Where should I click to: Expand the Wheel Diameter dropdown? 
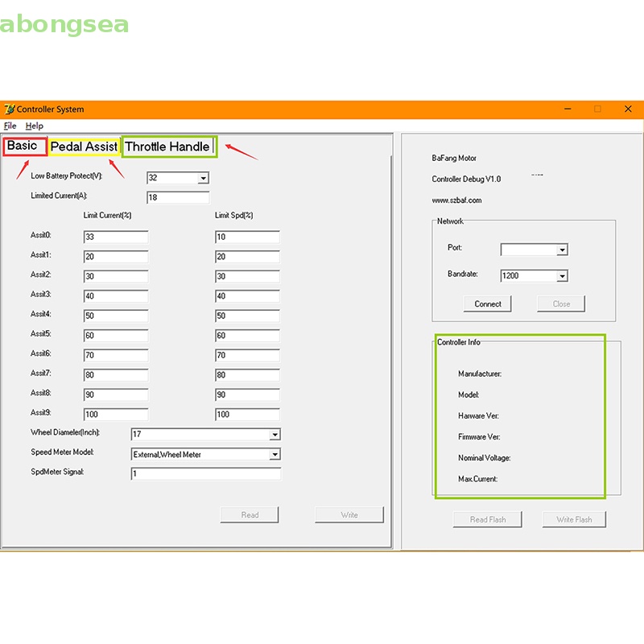[275, 435]
